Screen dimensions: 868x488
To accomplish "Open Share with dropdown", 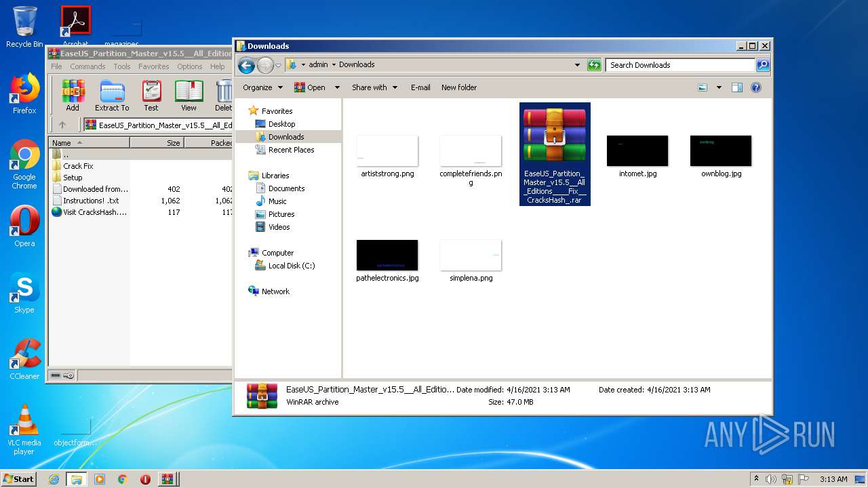I will [374, 87].
